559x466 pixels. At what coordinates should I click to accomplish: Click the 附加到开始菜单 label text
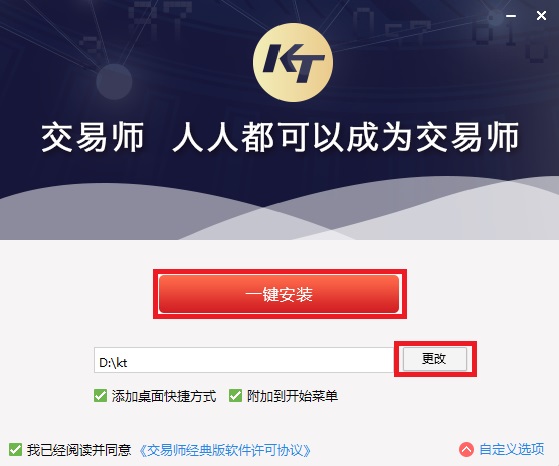coord(292,396)
